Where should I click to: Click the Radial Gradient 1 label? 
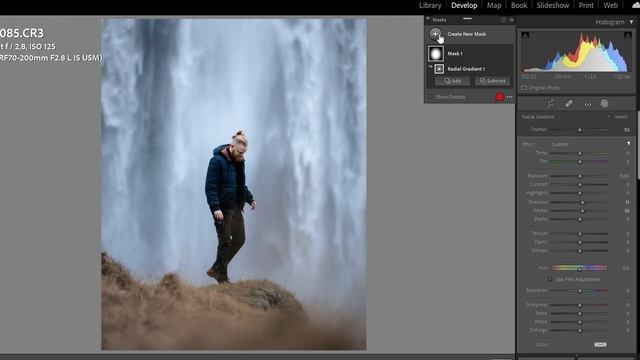click(x=466, y=69)
